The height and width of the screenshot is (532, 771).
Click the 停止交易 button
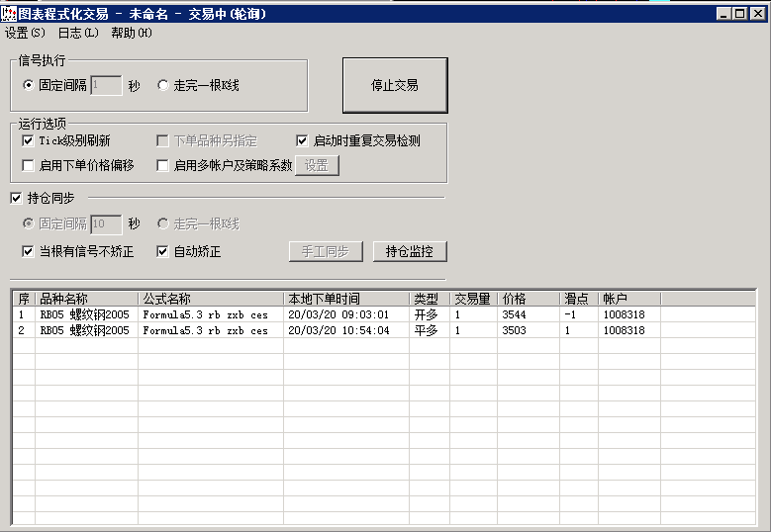coord(395,85)
